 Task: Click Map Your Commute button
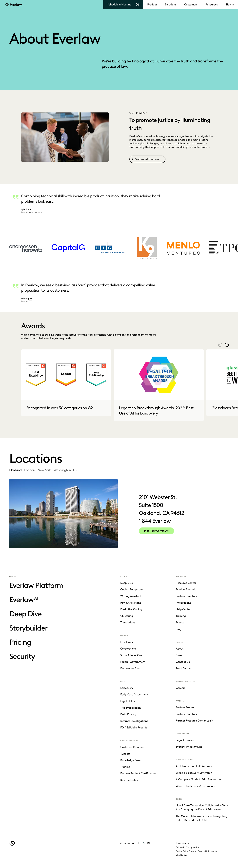(x=156, y=531)
